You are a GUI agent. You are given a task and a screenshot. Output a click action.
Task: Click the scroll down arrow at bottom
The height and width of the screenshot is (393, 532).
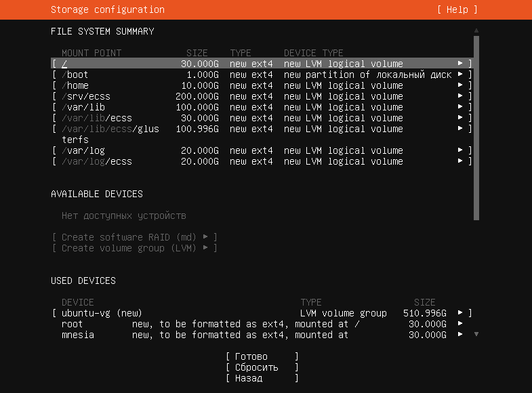[x=476, y=334]
